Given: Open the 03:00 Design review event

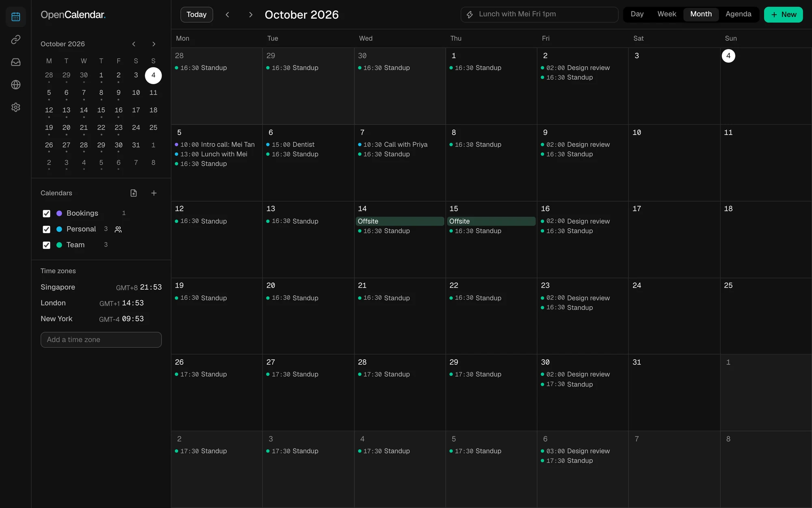Looking at the screenshot, I should point(583,451).
